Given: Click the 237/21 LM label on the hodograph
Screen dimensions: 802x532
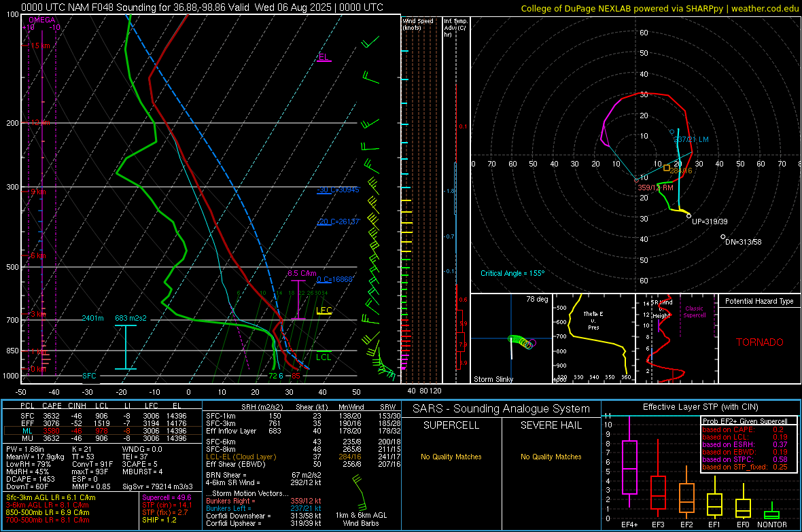Looking at the screenshot, I should (691, 140).
